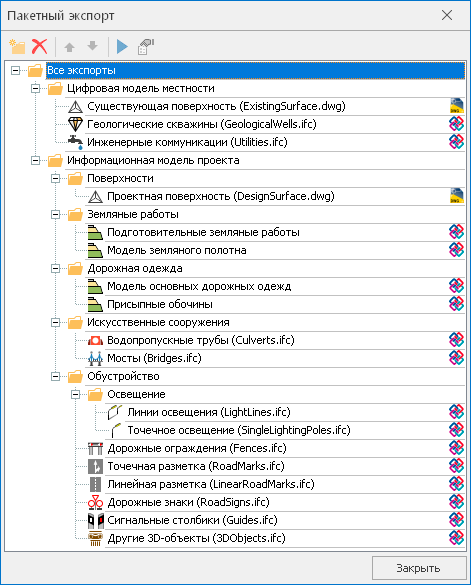Collapse the Цифровая модель местности folder

click(35, 88)
